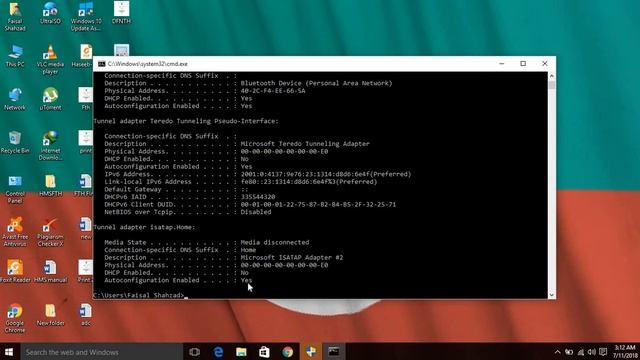Click the DHCPv6 IAID 335544320 line
This screenshot has width=640, height=360.
click(190, 197)
